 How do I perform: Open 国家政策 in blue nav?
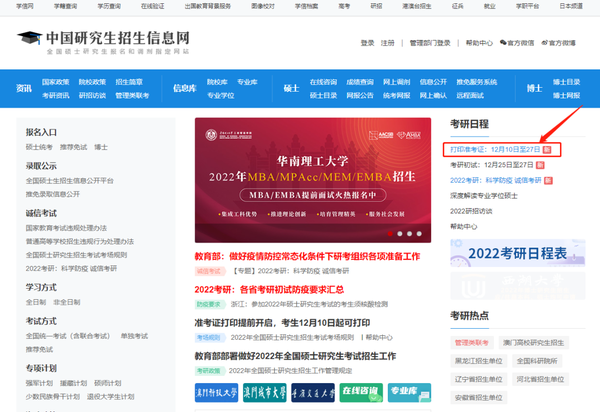(x=55, y=82)
